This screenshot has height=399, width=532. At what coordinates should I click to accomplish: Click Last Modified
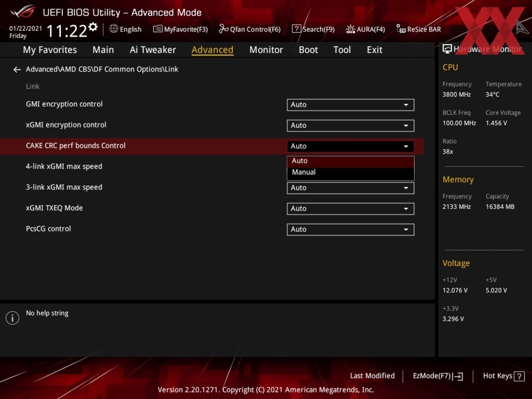click(x=372, y=376)
